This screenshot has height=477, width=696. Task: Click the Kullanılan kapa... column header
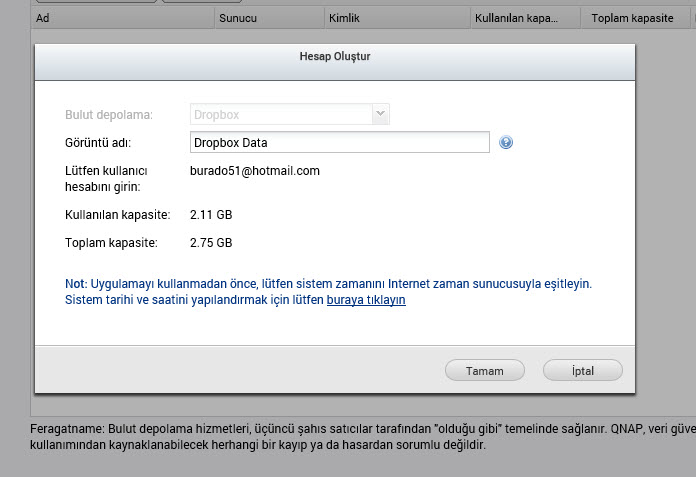pos(526,18)
